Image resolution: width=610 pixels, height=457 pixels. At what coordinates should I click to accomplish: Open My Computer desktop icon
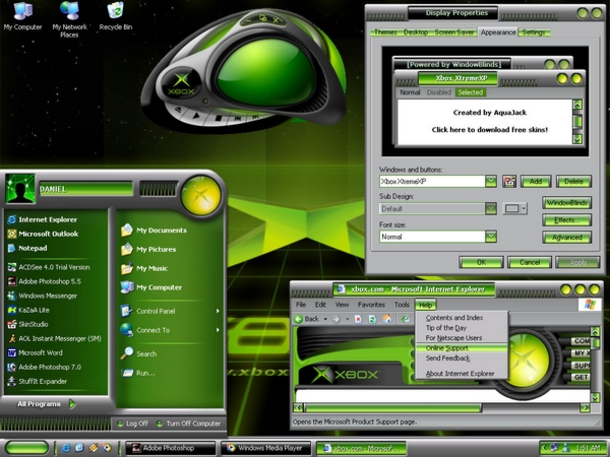[x=23, y=16]
